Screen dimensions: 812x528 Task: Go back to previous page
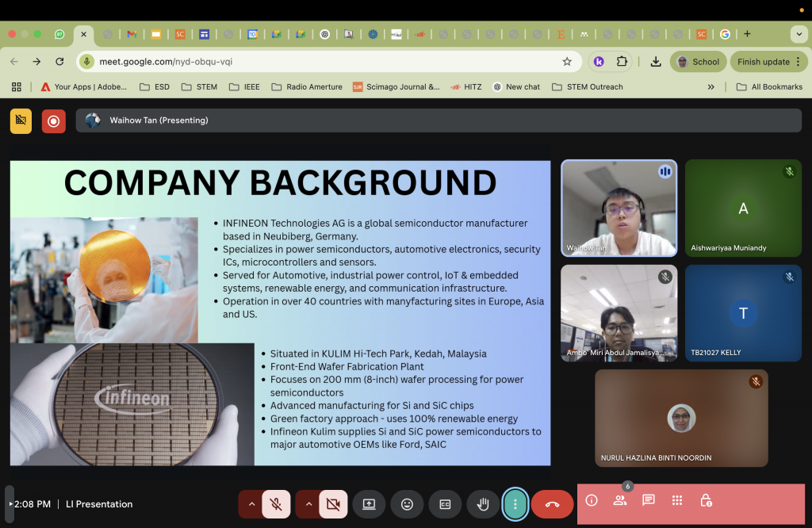click(x=14, y=62)
